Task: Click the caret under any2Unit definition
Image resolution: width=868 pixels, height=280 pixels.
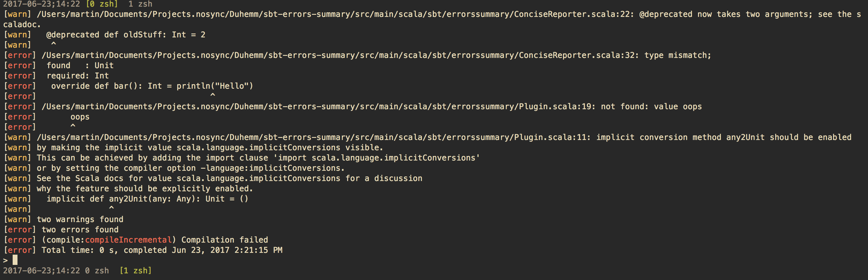Action: (x=112, y=208)
